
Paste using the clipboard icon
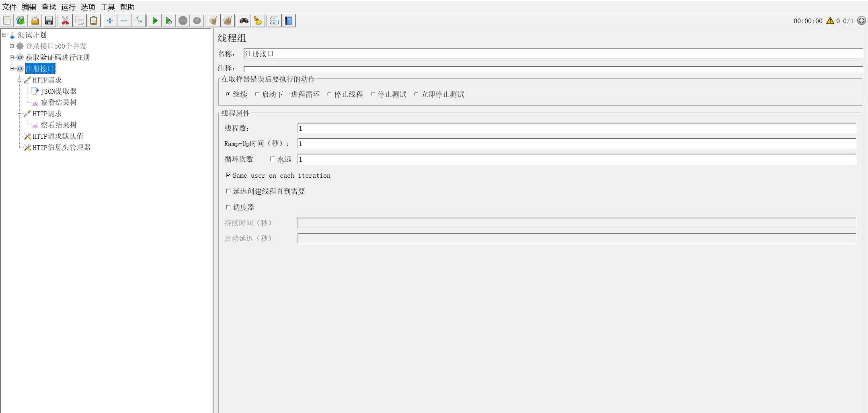(94, 21)
